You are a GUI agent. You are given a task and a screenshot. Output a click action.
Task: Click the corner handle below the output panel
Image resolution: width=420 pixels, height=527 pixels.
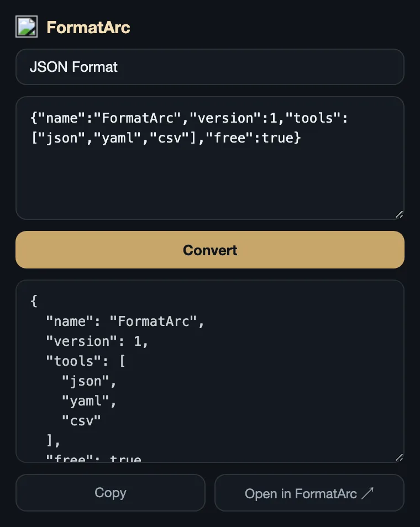pos(399,457)
